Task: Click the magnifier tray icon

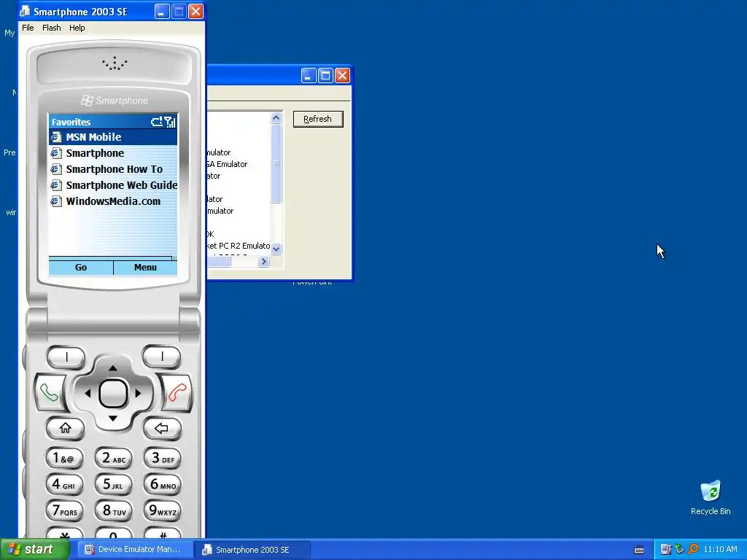Action: (x=693, y=550)
